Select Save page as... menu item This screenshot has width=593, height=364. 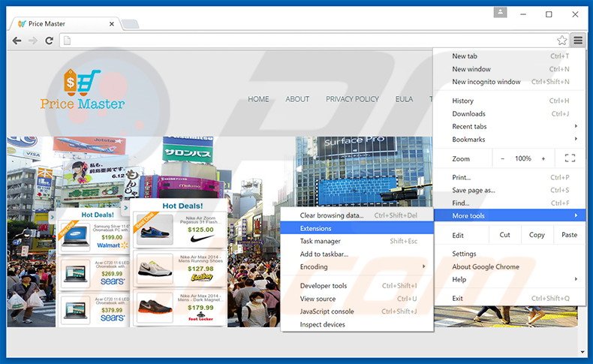(510, 190)
